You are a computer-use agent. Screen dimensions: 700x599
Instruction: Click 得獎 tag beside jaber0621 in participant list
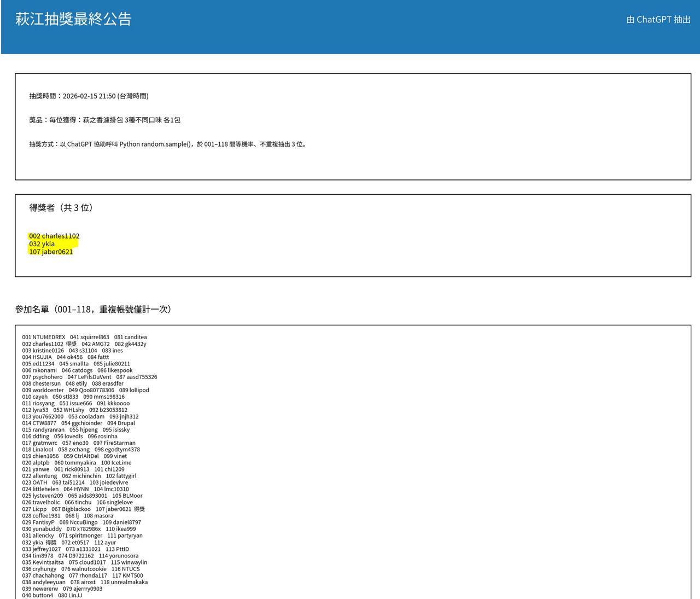click(139, 509)
